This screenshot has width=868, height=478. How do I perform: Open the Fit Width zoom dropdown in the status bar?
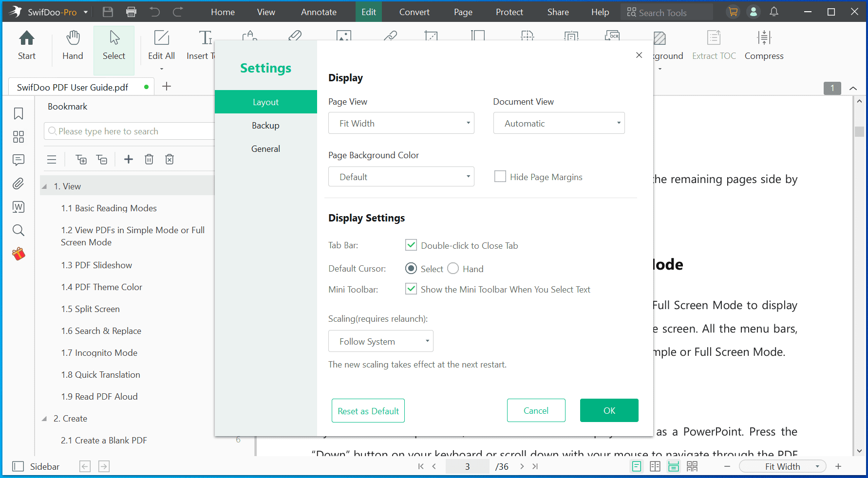783,466
